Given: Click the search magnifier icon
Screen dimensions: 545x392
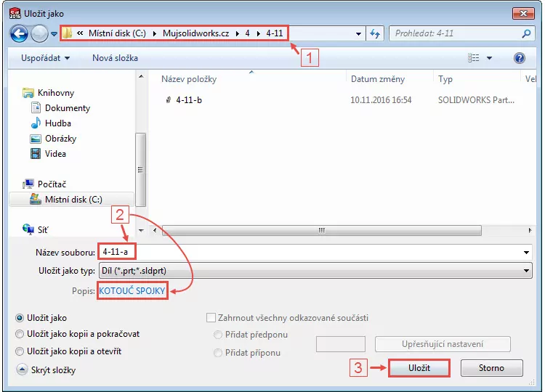Looking at the screenshot, I should coord(526,33).
